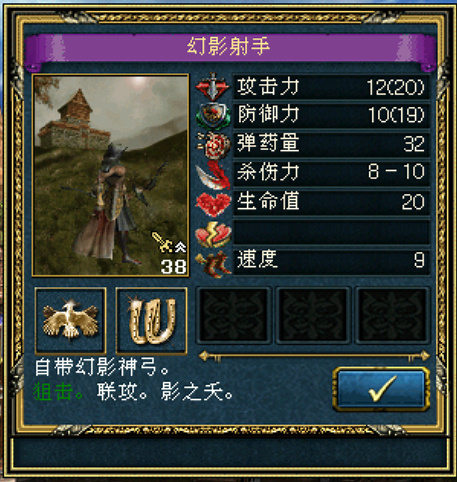Confirm with the checkmark button
This screenshot has width=457, height=482.
click(x=381, y=389)
